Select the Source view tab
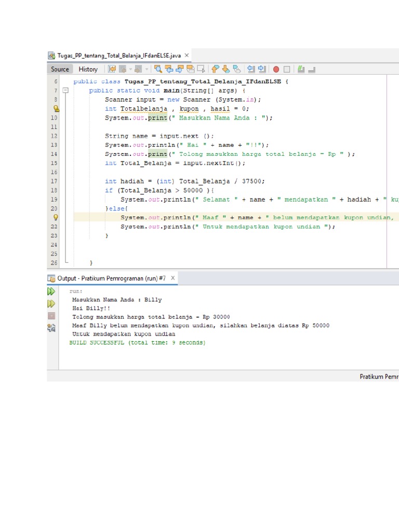 click(x=60, y=69)
